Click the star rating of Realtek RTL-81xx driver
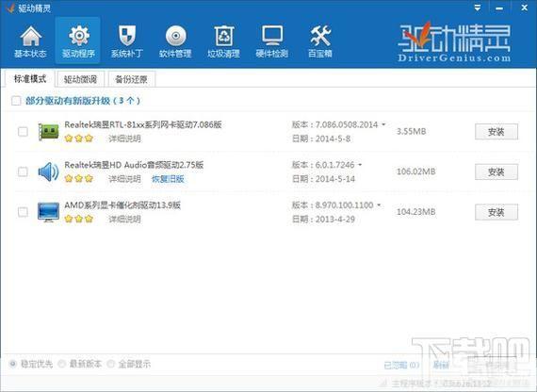Image resolution: width=537 pixels, height=392 pixels. 79,139
